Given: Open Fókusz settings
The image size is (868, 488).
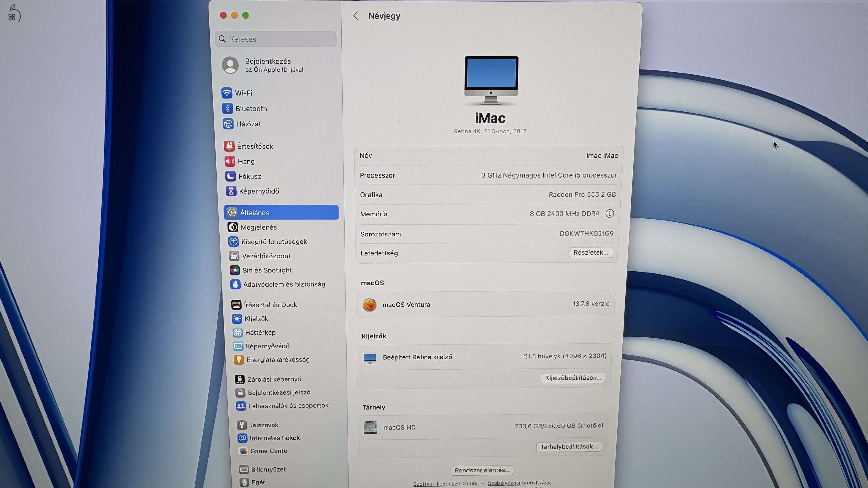Looking at the screenshot, I should click(x=249, y=176).
